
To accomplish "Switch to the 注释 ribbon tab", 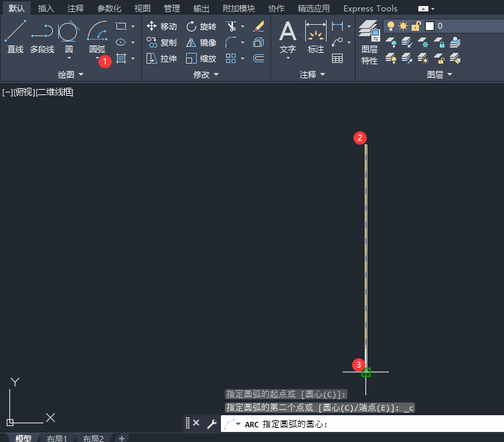I will [x=76, y=8].
